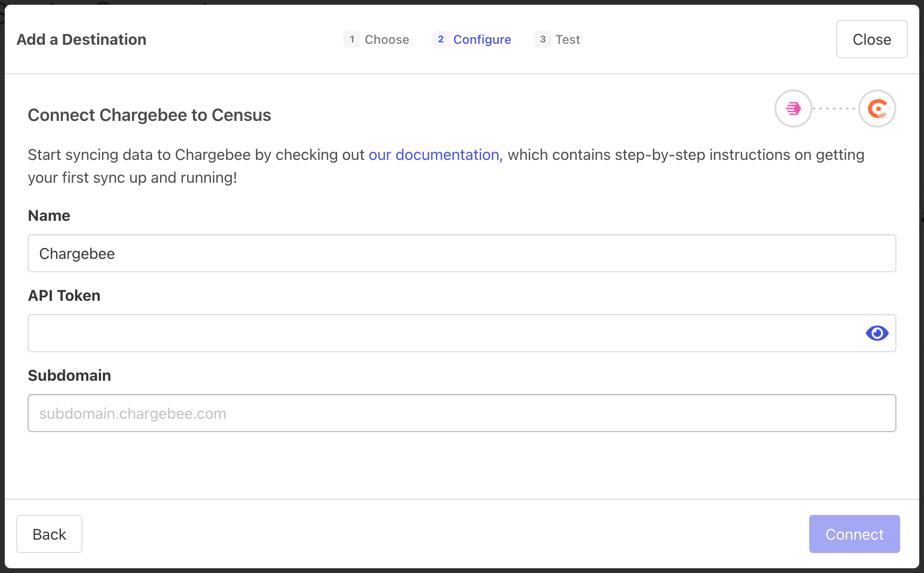Click step number 2 badge
The image size is (924, 573).
pos(441,39)
